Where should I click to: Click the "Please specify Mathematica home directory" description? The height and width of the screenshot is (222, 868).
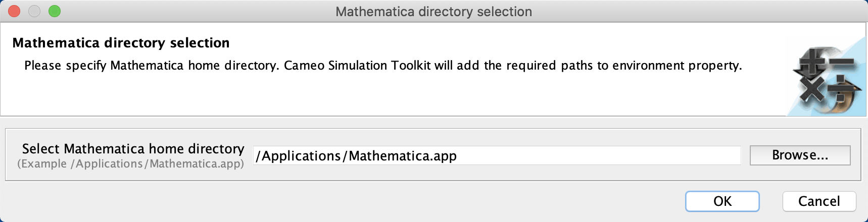click(151, 66)
